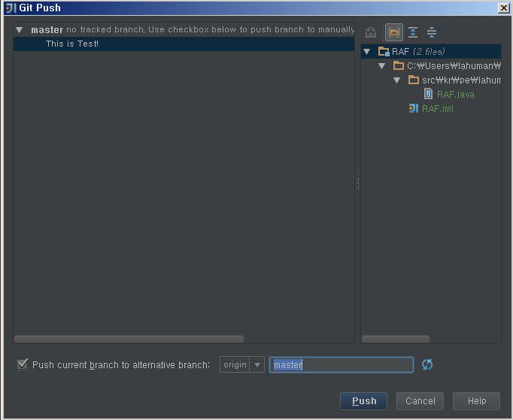The height and width of the screenshot is (420, 513).
Task: Close the Git Push dialog
Action: (x=503, y=8)
